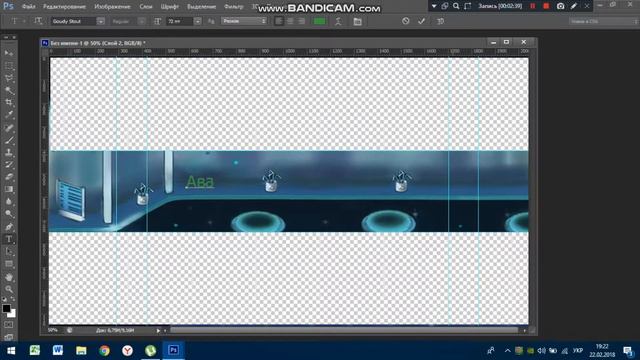Open File Explorer from the taskbar
The width and height of the screenshot is (640, 360).
[x=81, y=351]
